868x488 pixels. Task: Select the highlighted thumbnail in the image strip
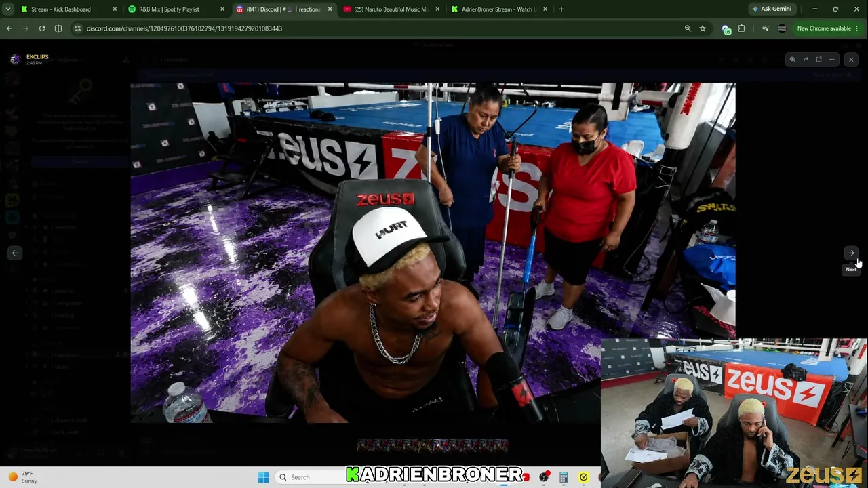[x=439, y=445]
